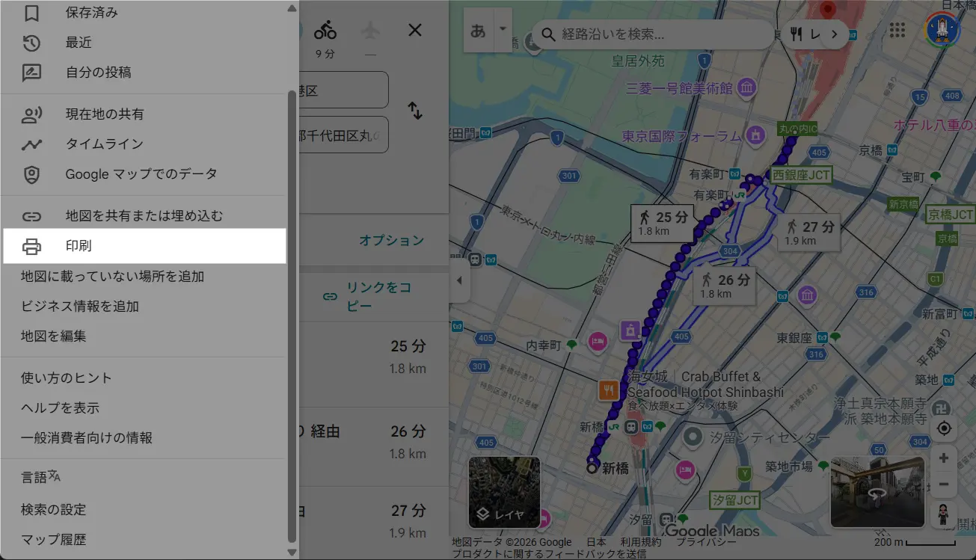This screenshot has width=976, height=560.
Task: Collapse the side panel arrow
Action: pos(459,281)
